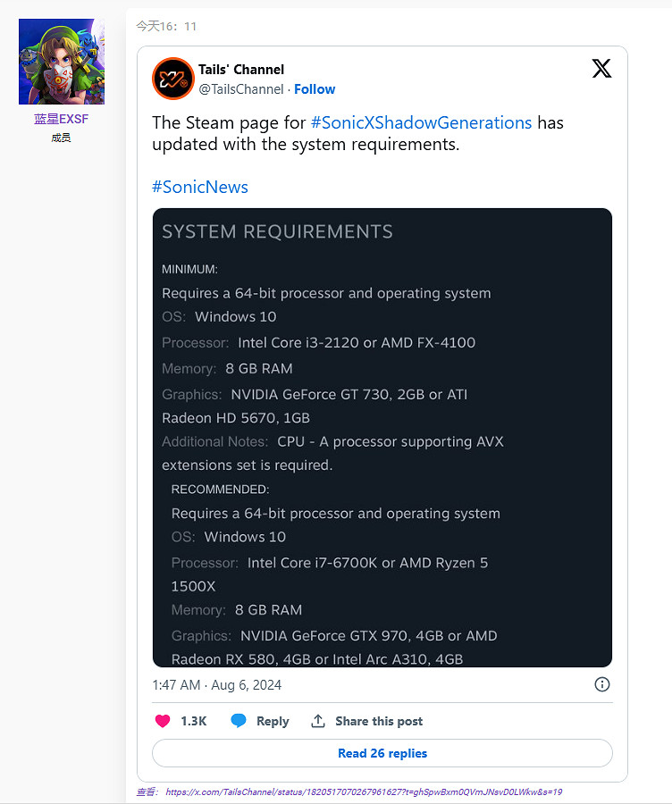Click the X logo in tweet header
The height and width of the screenshot is (804, 672).
click(x=601, y=69)
